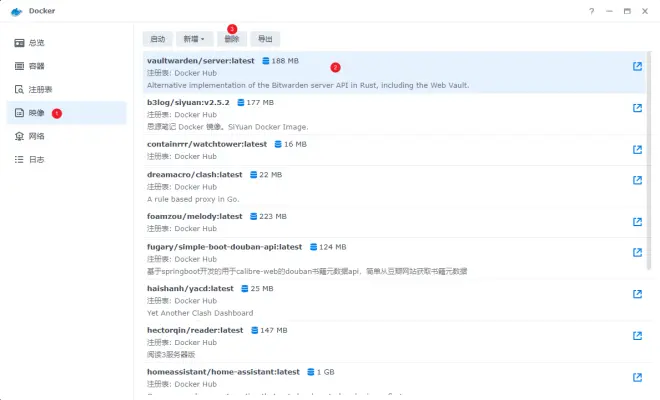660x400 pixels.
Task: Click the Docker whale app icon
Action: pyautogui.click(x=16, y=11)
